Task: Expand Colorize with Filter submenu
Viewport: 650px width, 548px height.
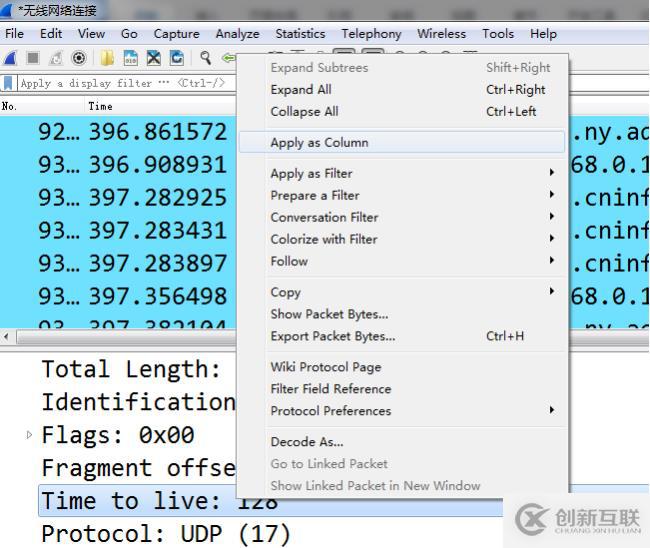Action: coord(401,239)
